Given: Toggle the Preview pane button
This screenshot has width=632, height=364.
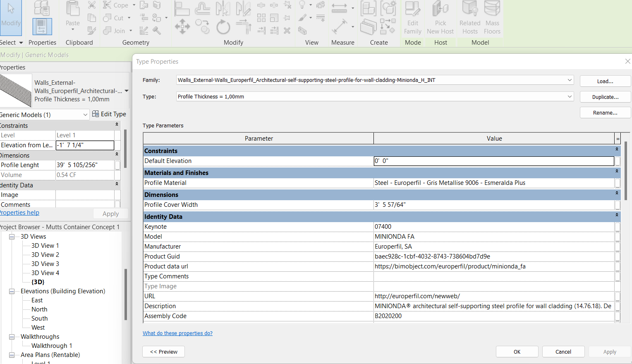Looking at the screenshot, I should coord(163,352).
